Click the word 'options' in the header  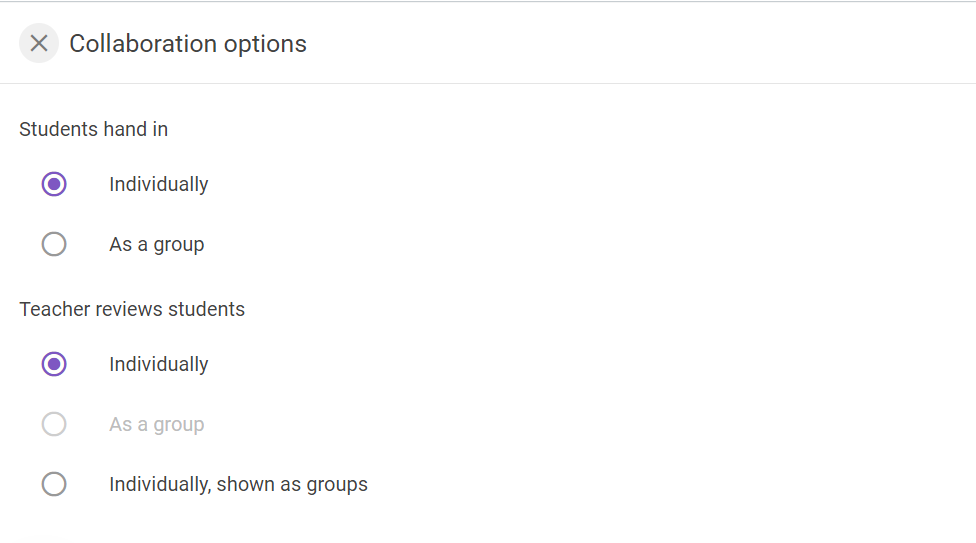click(x=265, y=45)
